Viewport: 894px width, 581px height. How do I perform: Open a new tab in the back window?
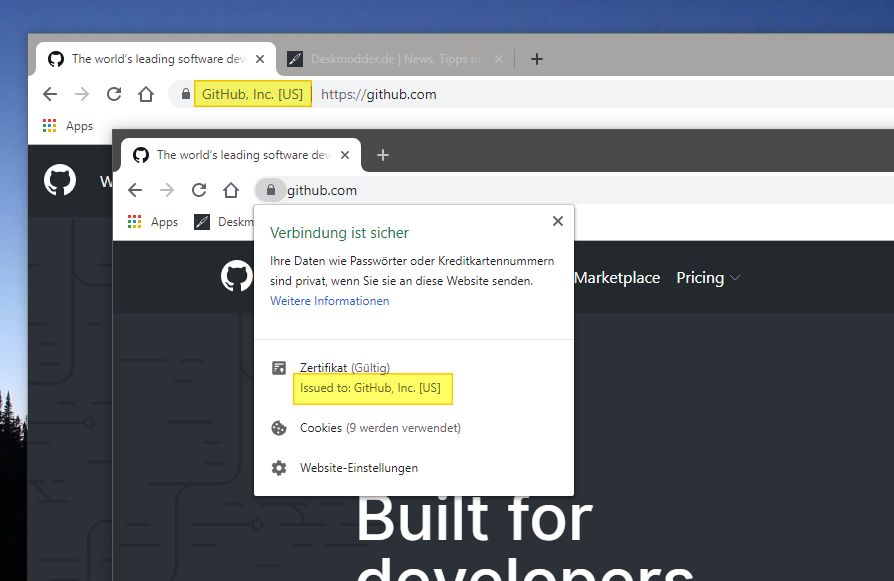point(537,59)
